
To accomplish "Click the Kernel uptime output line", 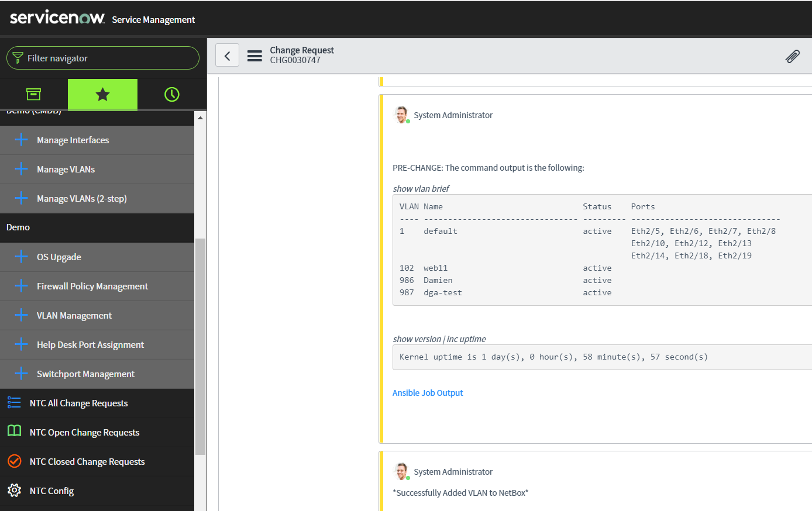I will (x=553, y=357).
